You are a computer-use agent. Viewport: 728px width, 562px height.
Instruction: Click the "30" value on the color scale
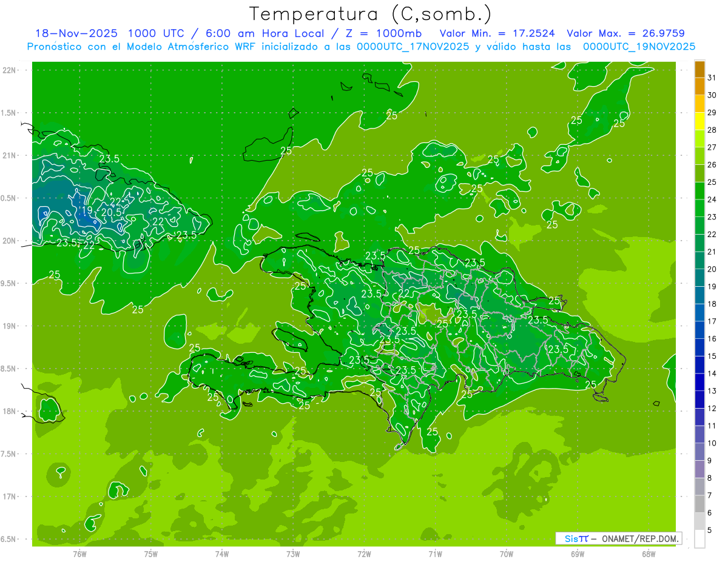(712, 95)
